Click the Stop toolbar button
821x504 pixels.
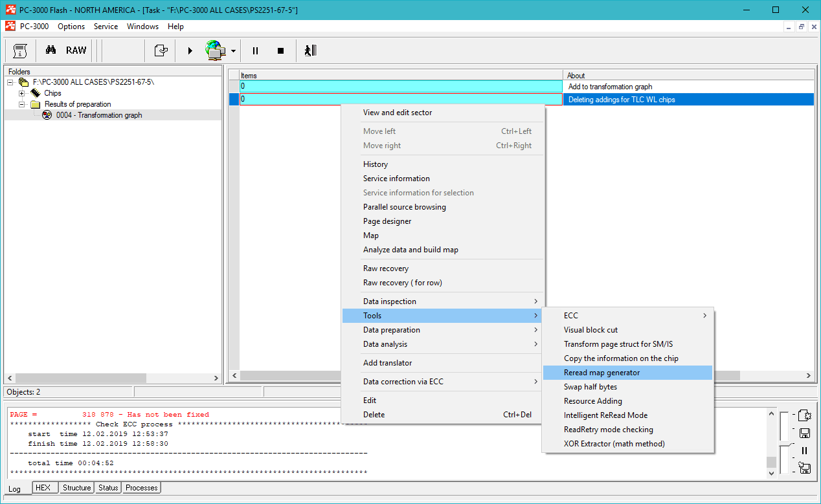(280, 50)
